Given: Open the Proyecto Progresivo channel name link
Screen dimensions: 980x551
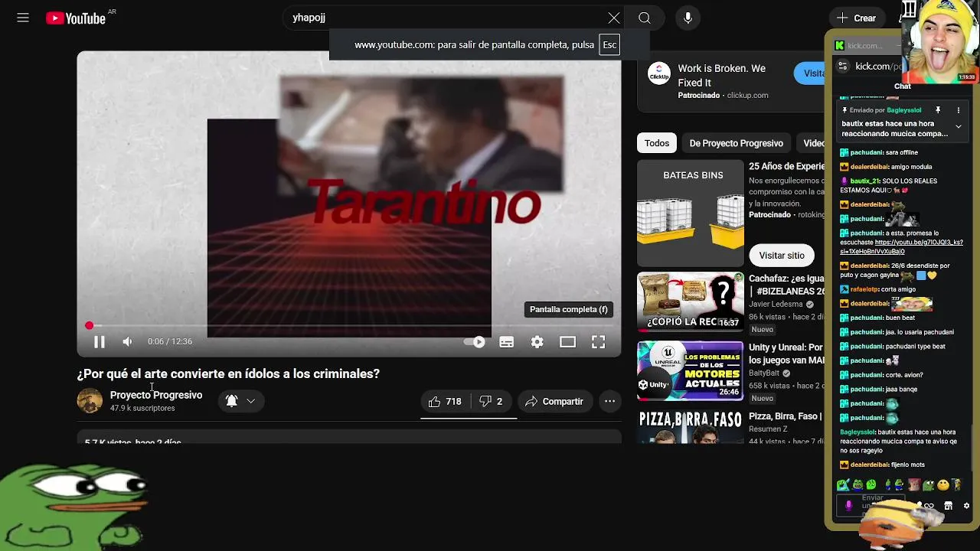Looking at the screenshot, I should pyautogui.click(x=156, y=395).
